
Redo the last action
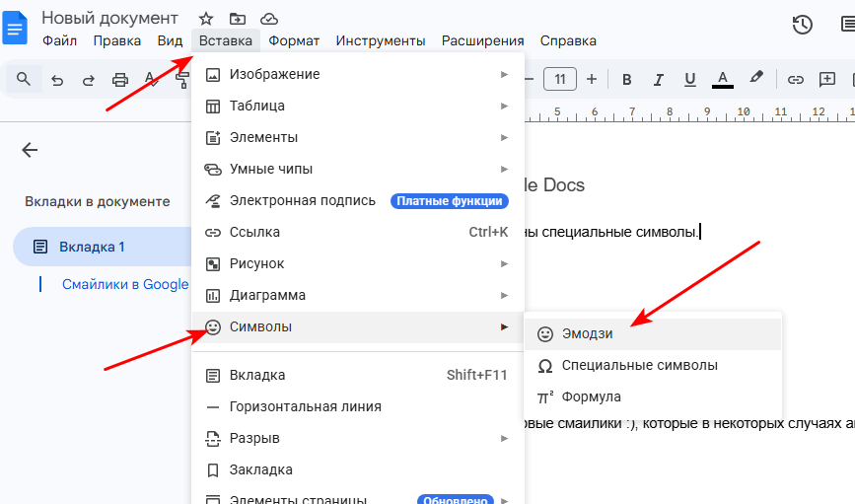click(89, 80)
